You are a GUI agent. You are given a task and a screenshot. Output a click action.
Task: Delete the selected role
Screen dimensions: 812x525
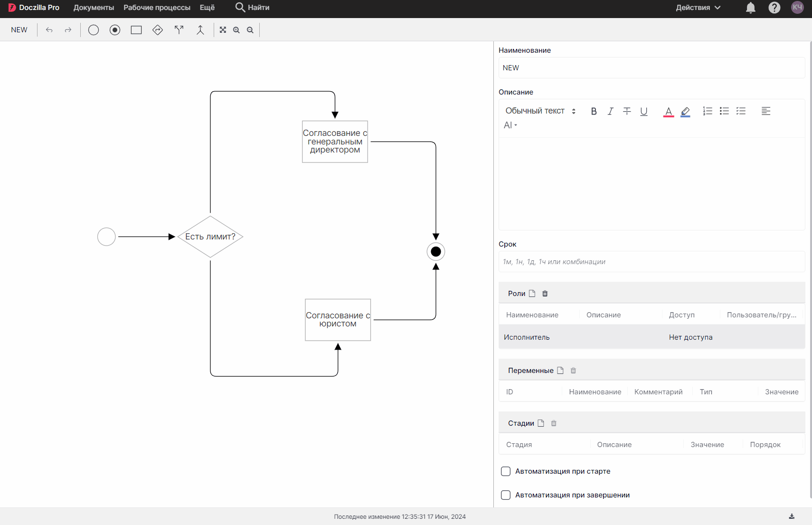click(545, 294)
